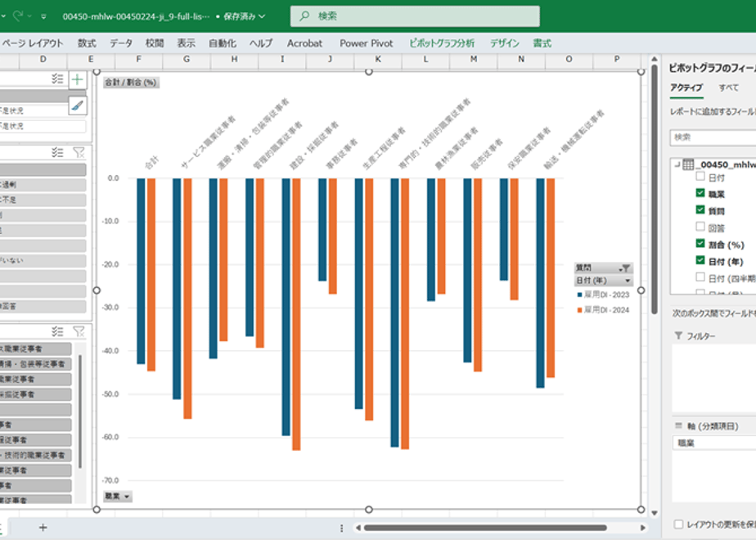Click the horizontal scroll left arrow
Image resolution: width=756 pixels, height=540 pixels.
pyautogui.click(x=358, y=528)
